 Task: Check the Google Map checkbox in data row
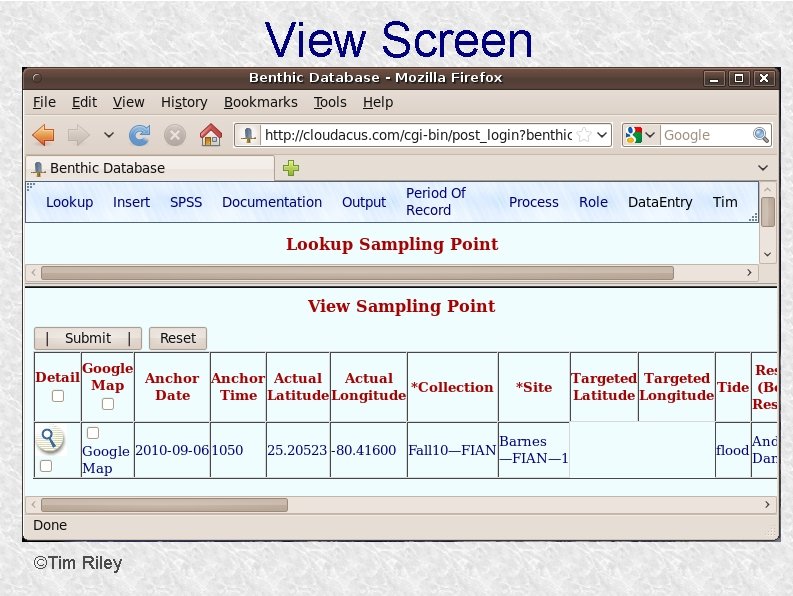[93, 433]
